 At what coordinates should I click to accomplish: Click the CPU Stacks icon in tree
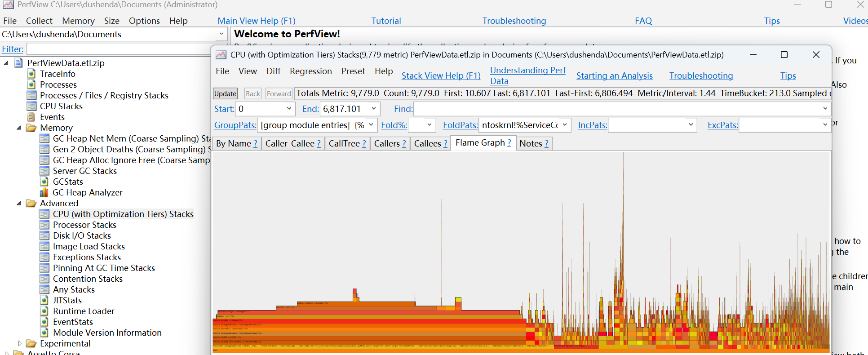pos(31,106)
